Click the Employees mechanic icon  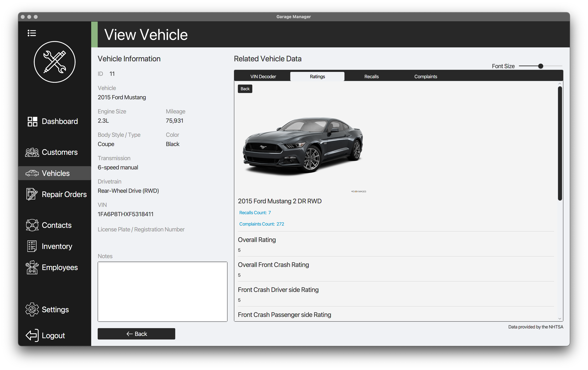pyautogui.click(x=32, y=267)
